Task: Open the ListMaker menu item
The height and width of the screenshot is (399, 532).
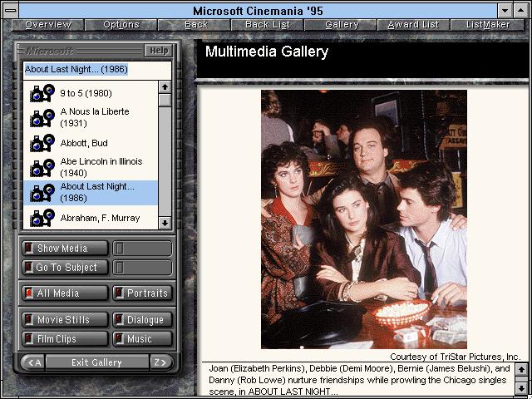Action: click(488, 25)
